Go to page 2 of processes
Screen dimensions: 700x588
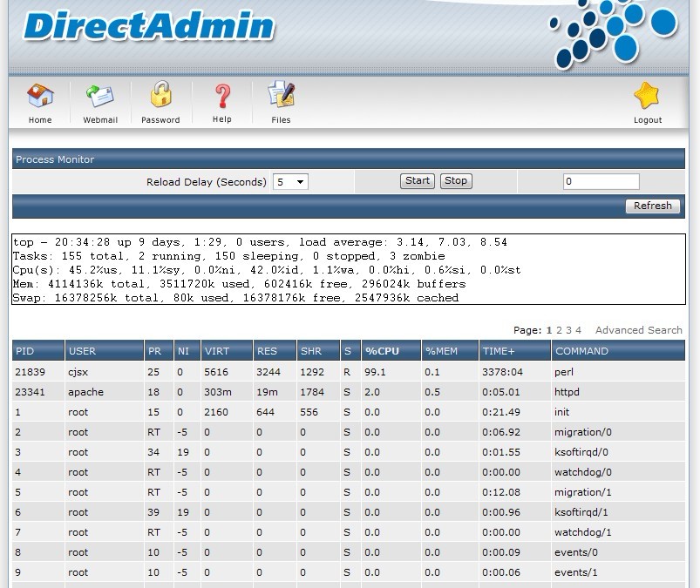coord(559,330)
